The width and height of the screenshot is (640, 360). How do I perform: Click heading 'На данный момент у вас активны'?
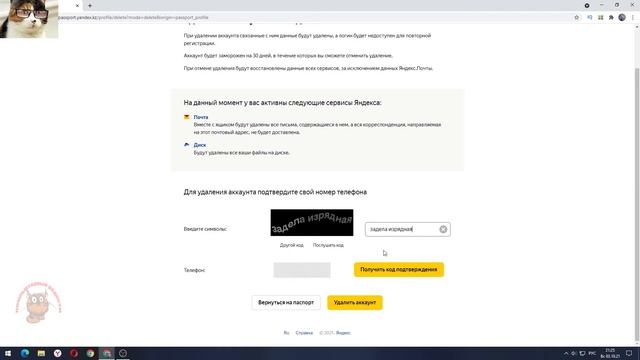(282, 103)
